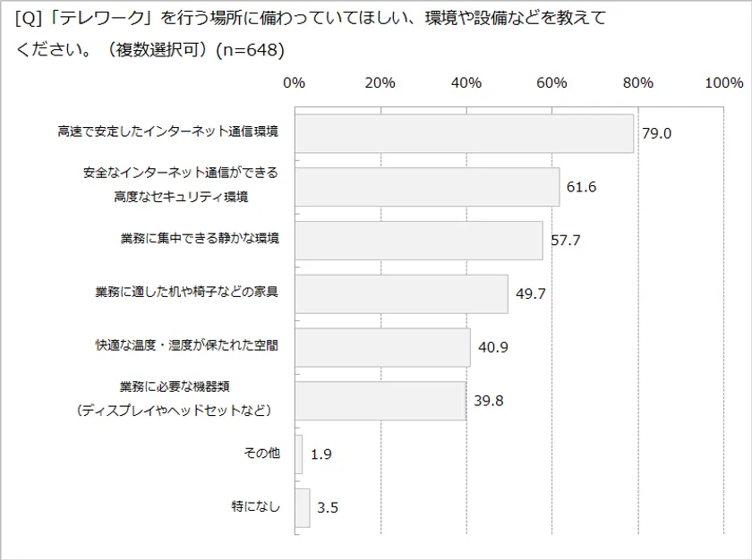Select the 49.7 desk and chair furniture bar
The width and height of the screenshot is (752, 560).
(401, 293)
